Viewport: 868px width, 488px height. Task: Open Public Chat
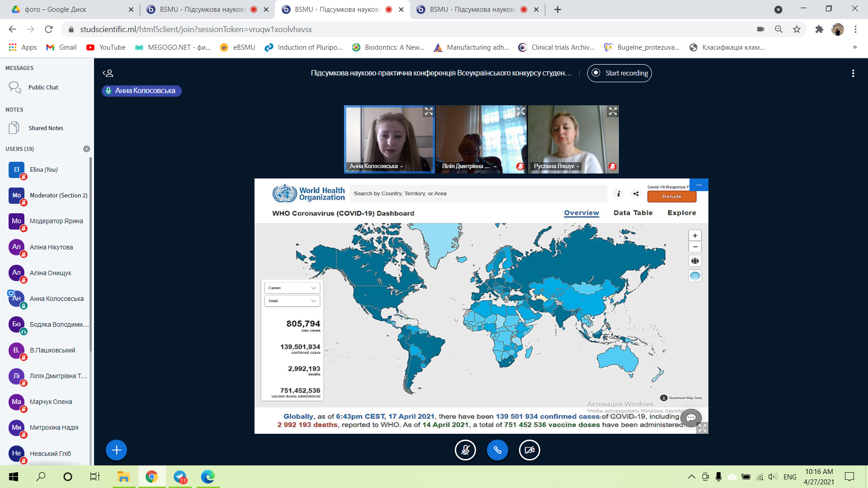coord(43,87)
